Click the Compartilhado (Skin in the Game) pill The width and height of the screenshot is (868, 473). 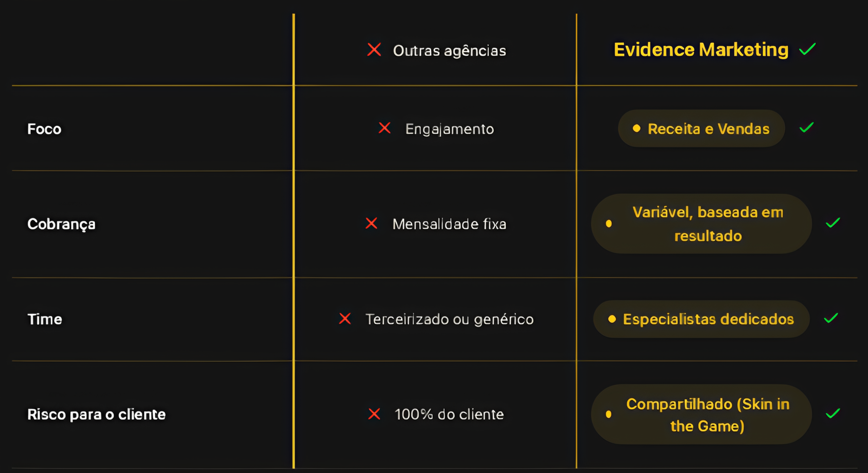coord(701,414)
